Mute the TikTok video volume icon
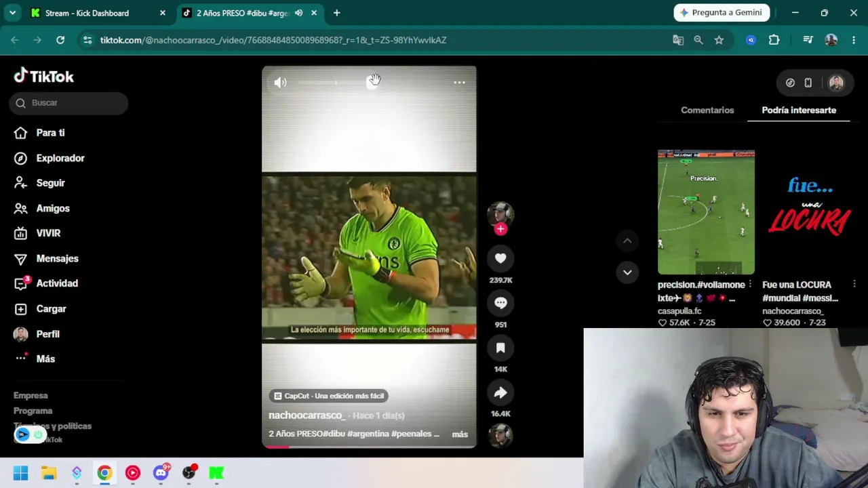 pyautogui.click(x=280, y=83)
